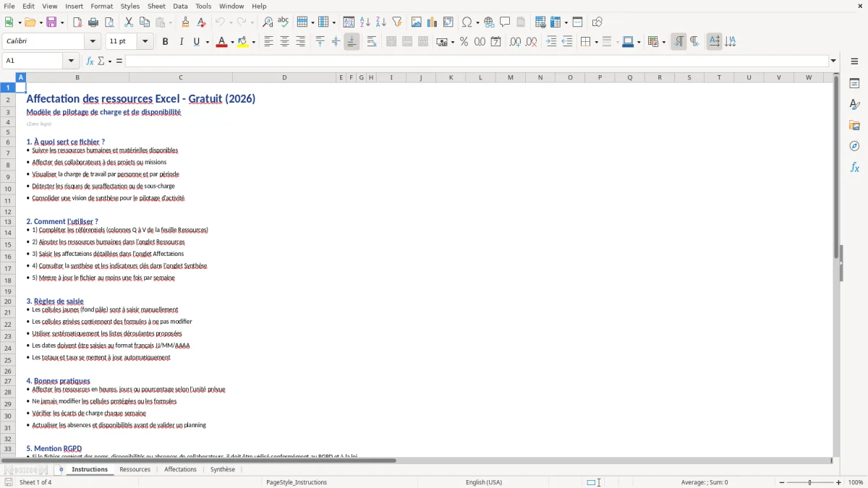The height and width of the screenshot is (488, 868).
Task: Insert an image
Action: pyautogui.click(x=417, y=22)
